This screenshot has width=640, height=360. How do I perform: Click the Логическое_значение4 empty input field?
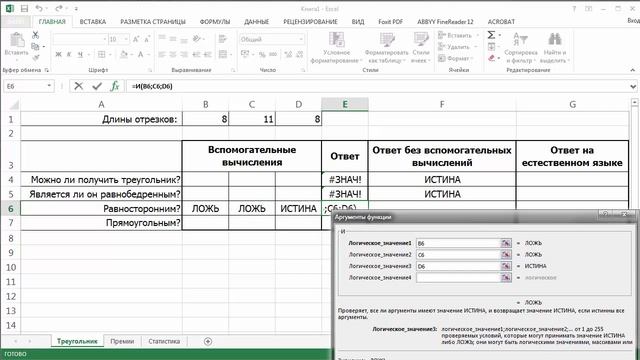(x=458, y=278)
